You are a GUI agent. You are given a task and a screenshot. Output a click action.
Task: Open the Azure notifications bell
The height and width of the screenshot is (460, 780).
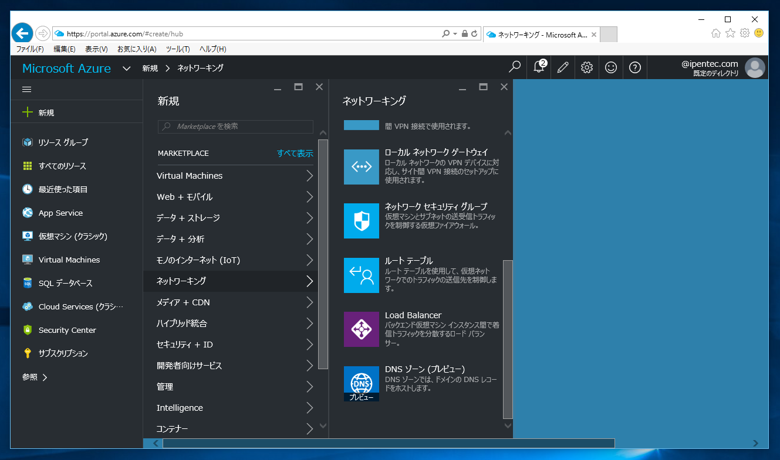click(x=539, y=67)
